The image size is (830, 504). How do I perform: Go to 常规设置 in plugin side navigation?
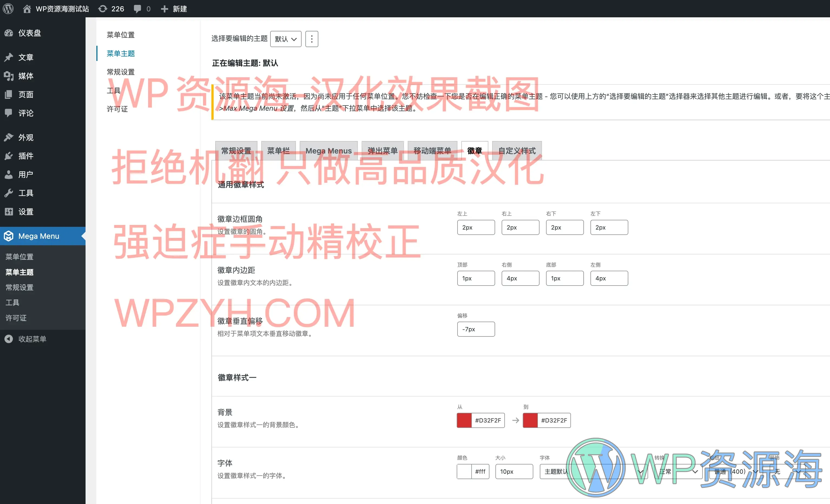(x=120, y=72)
